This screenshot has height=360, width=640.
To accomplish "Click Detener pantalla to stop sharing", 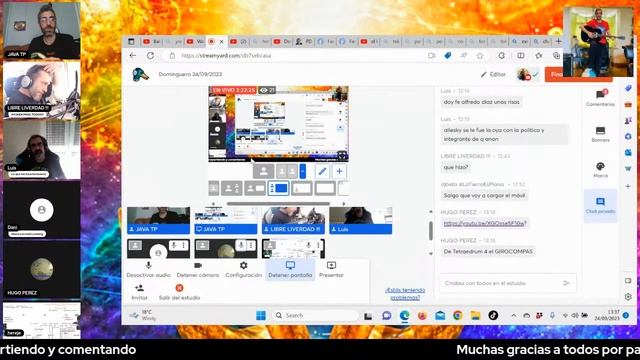I will (290, 270).
